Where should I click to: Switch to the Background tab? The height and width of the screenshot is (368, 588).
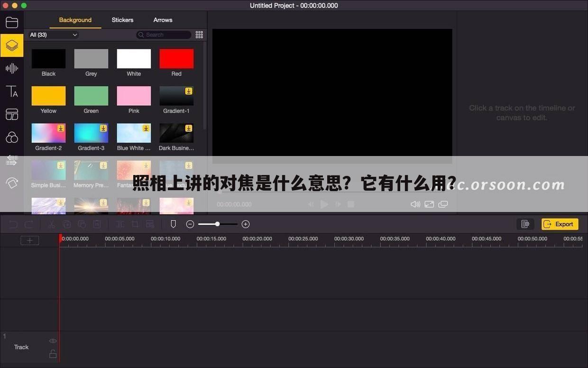[75, 20]
